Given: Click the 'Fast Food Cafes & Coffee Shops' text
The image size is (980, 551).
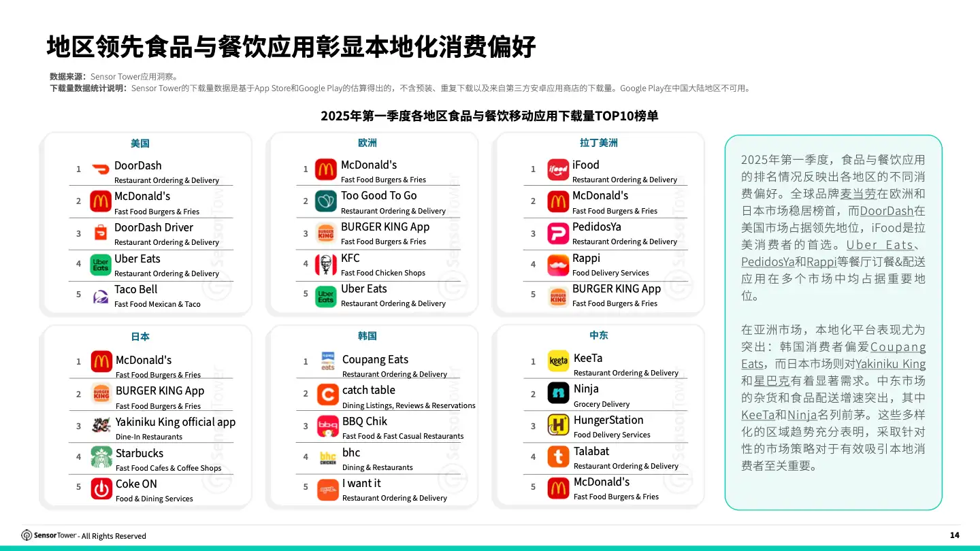Looking at the screenshot, I should tap(169, 468).
